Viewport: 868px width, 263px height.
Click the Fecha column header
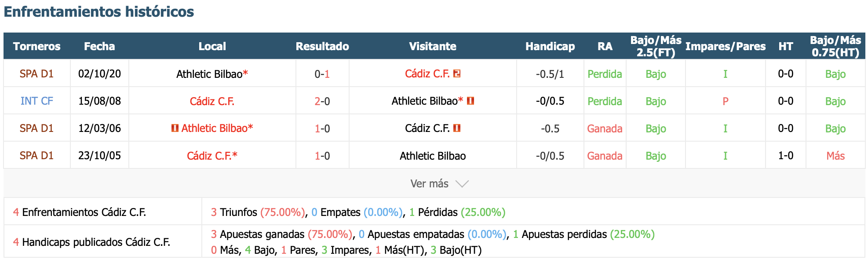[x=99, y=46]
